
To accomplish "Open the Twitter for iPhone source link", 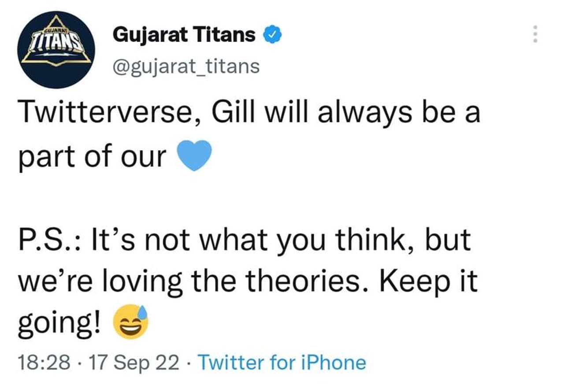I will [282, 363].
